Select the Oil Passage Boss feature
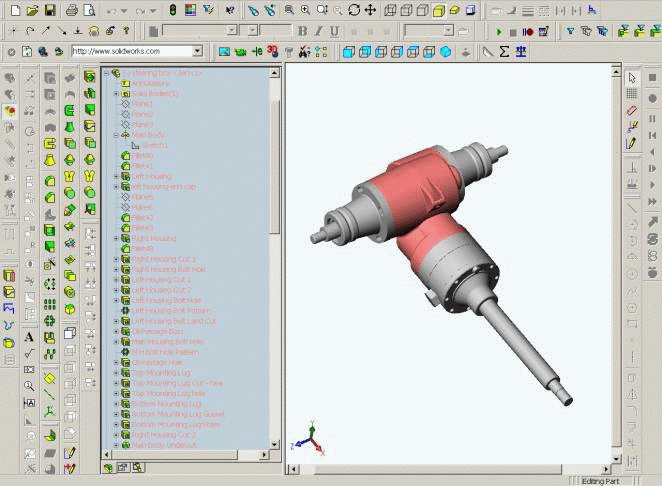Screen dimensions: 662x486 point(157,331)
